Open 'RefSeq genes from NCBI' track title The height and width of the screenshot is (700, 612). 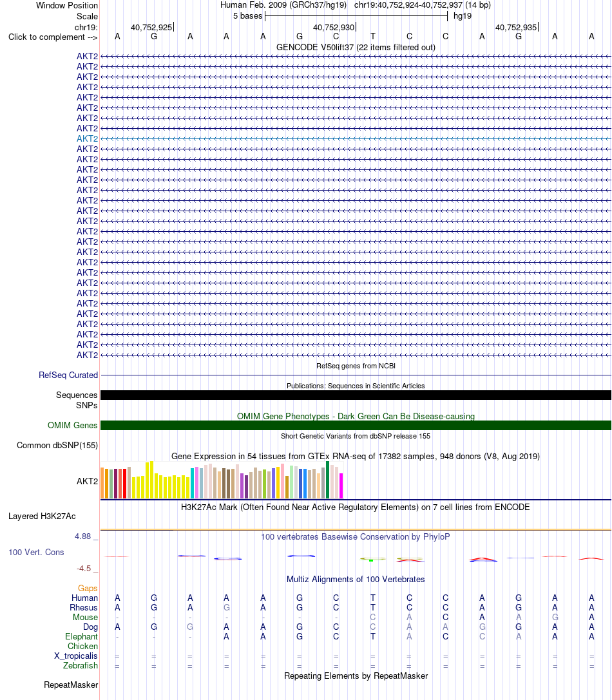point(356,366)
